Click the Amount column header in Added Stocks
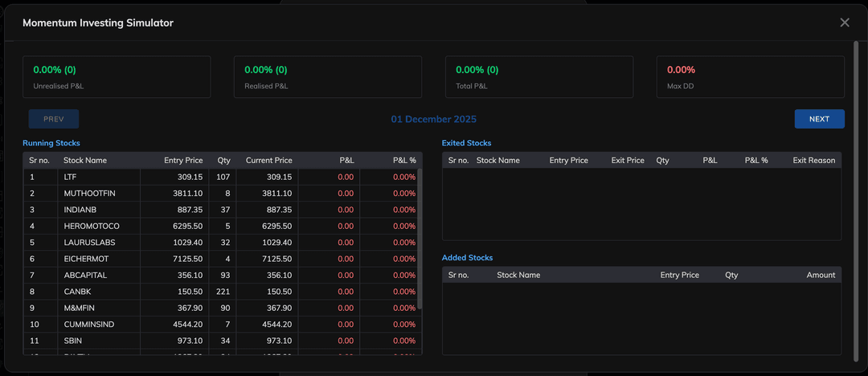The width and height of the screenshot is (868, 376). coord(821,275)
